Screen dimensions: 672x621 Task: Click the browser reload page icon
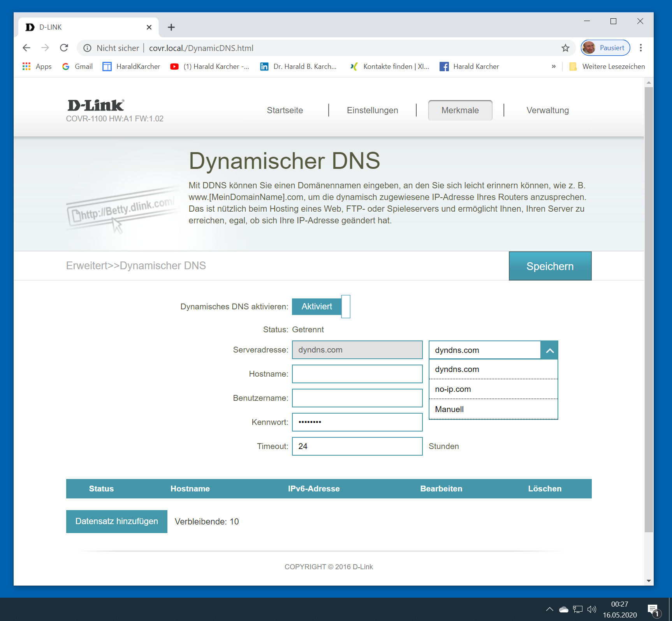64,48
